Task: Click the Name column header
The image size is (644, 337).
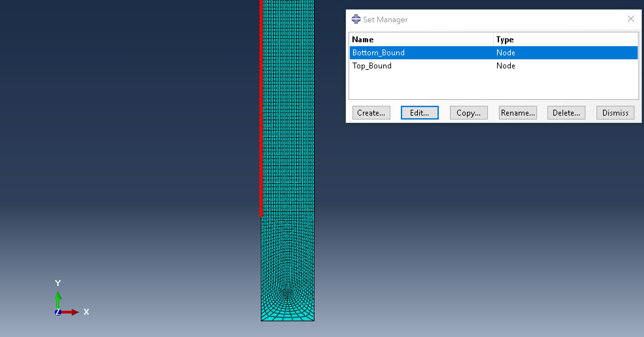Action: tap(363, 39)
